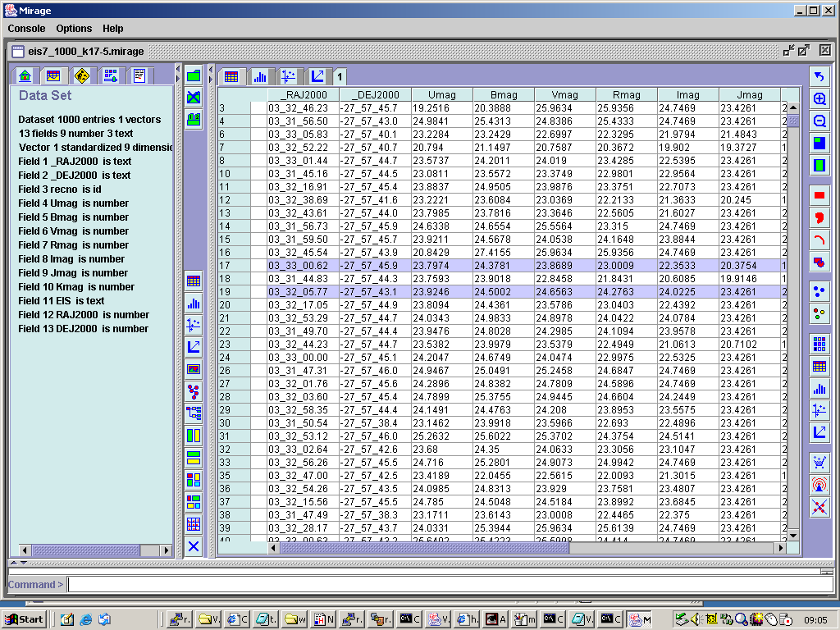This screenshot has height=630, width=840.
Task: Click the shopping cart icon
Action: tap(819, 462)
